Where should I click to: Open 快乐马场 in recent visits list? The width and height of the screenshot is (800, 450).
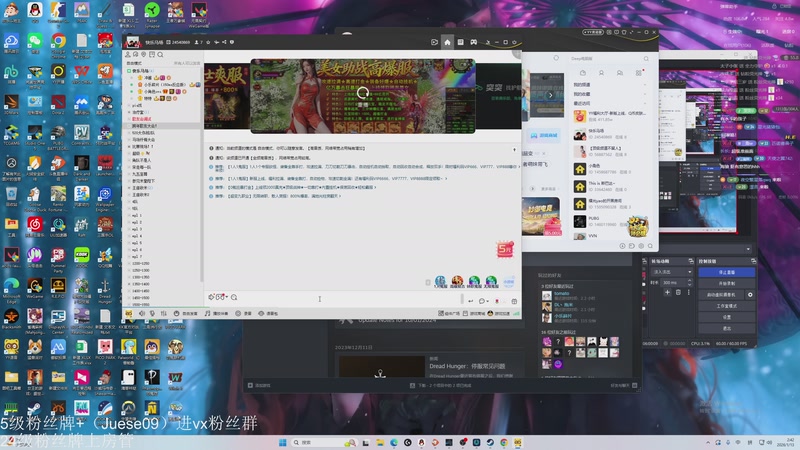coord(610,134)
